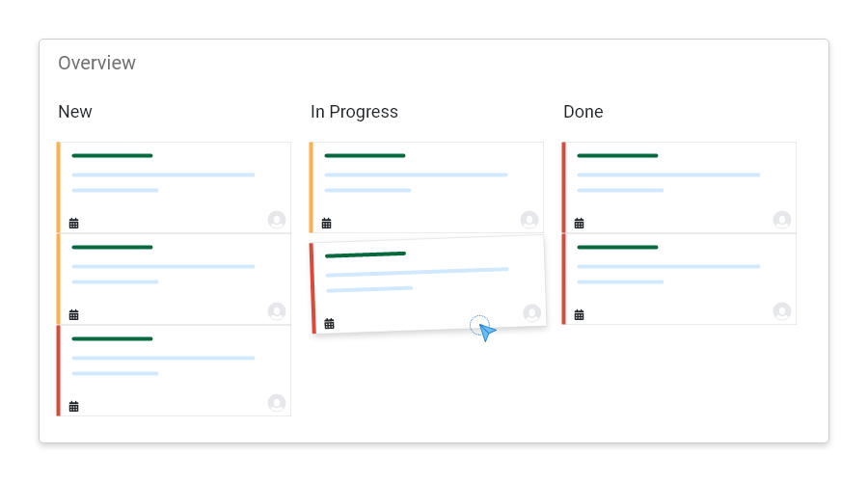Image resolution: width=868 pixels, height=482 pixels.
Task: Click calendar icon on second Done card
Action: coord(579,315)
